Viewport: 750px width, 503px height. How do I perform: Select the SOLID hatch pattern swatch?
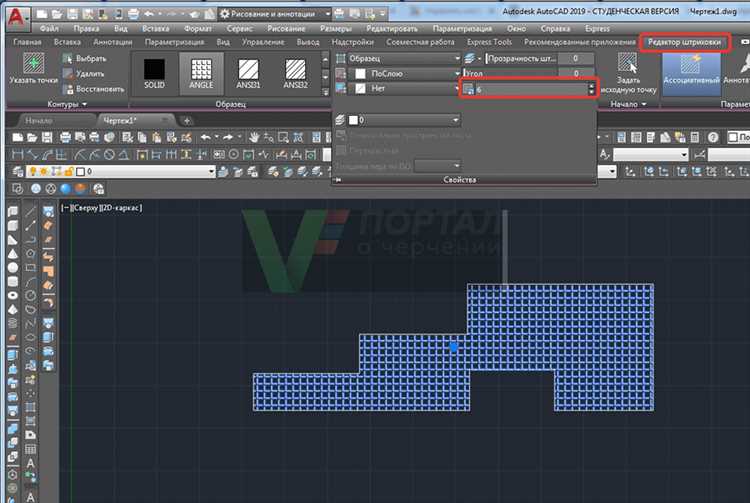tap(154, 74)
